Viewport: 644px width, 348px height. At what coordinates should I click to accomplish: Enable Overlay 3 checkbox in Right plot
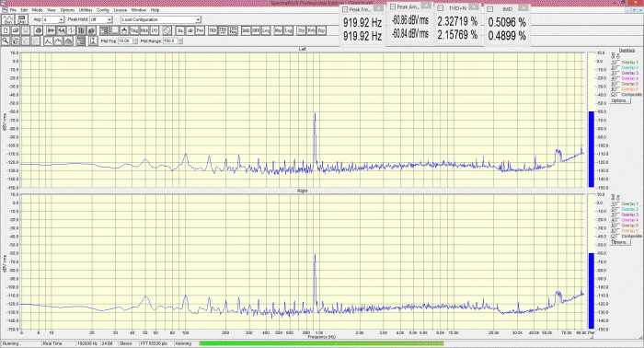point(618,215)
